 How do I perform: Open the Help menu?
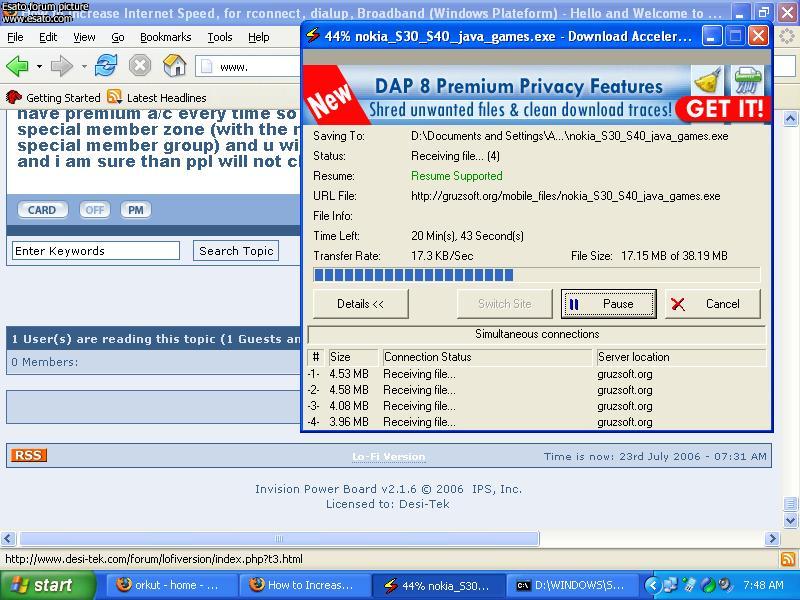click(x=259, y=37)
